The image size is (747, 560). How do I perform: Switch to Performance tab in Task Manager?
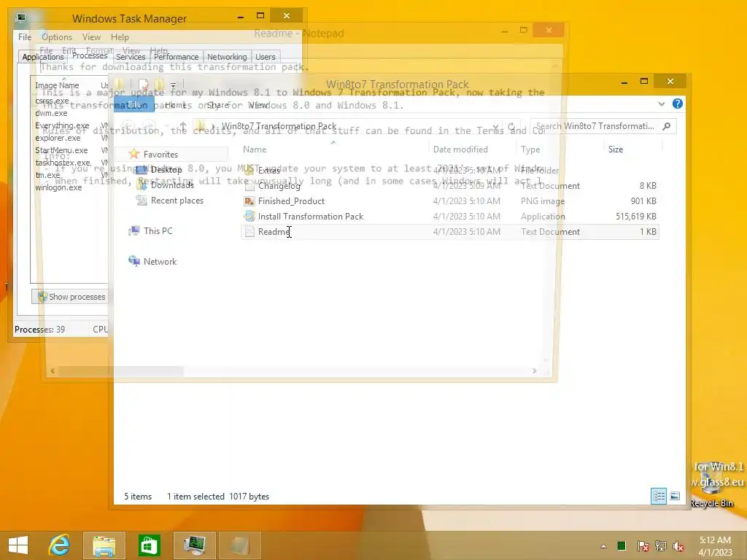click(177, 57)
